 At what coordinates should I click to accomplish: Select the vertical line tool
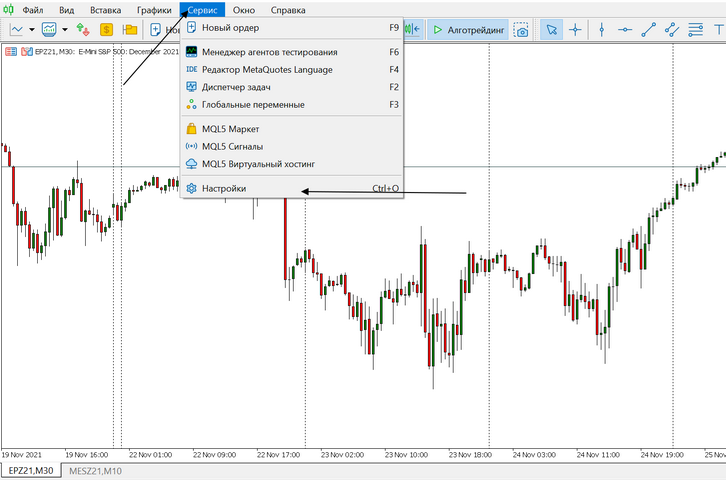click(601, 30)
